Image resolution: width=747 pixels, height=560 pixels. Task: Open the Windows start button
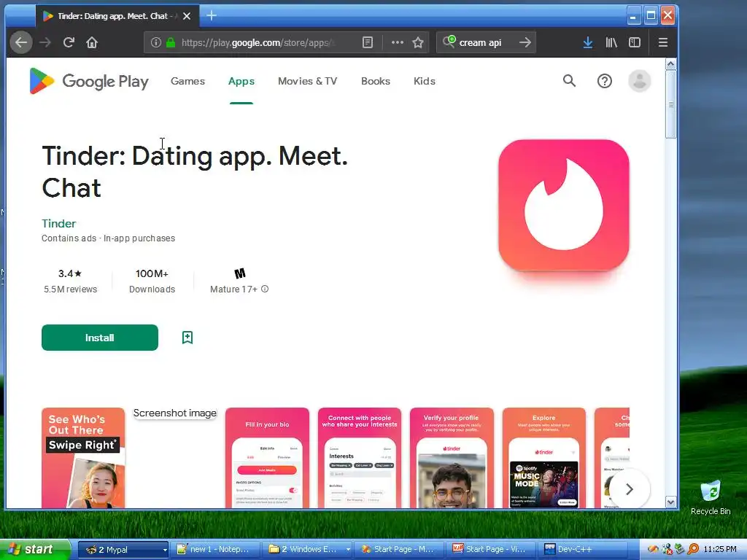coord(35,549)
